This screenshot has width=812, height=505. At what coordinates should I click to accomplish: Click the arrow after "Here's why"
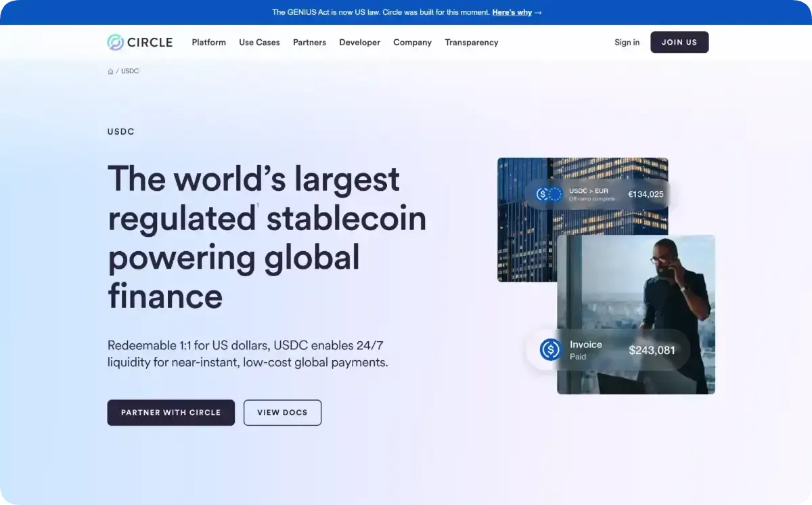click(538, 12)
